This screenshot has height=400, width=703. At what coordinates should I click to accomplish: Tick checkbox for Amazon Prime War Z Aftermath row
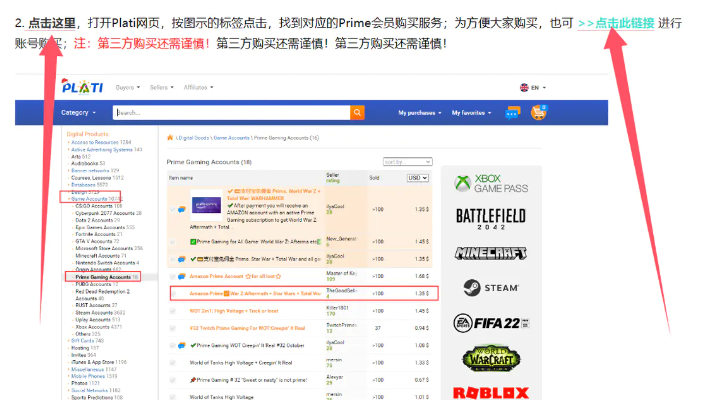click(174, 294)
